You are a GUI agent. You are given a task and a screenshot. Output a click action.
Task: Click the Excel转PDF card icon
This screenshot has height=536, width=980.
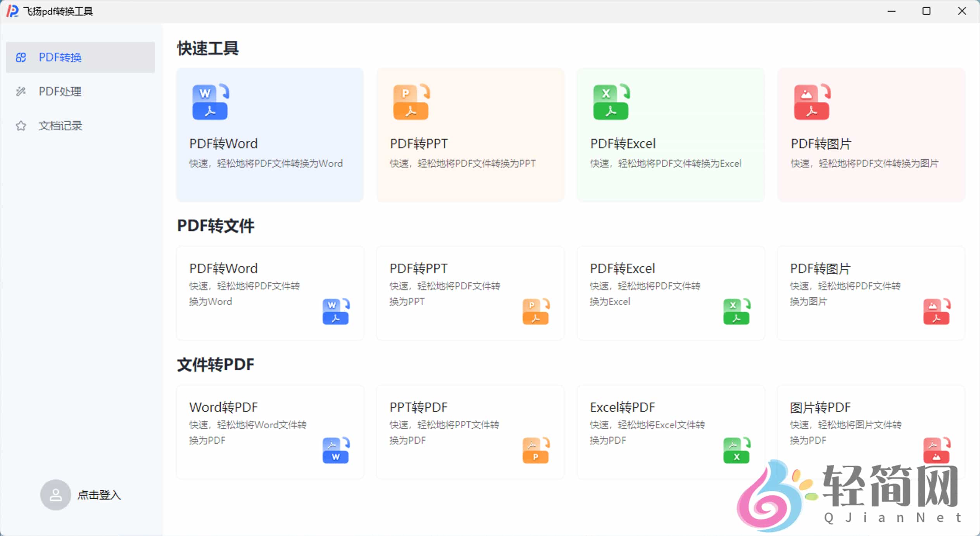click(x=736, y=450)
